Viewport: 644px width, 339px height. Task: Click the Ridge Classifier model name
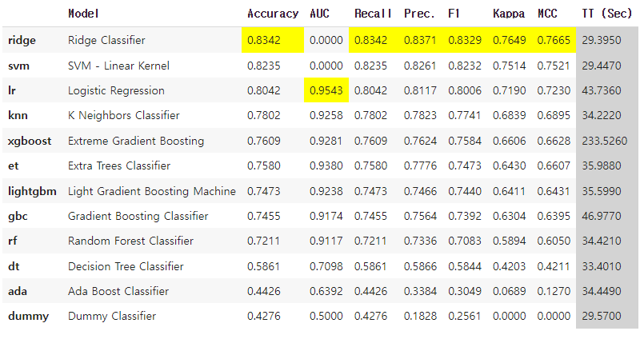click(x=106, y=40)
